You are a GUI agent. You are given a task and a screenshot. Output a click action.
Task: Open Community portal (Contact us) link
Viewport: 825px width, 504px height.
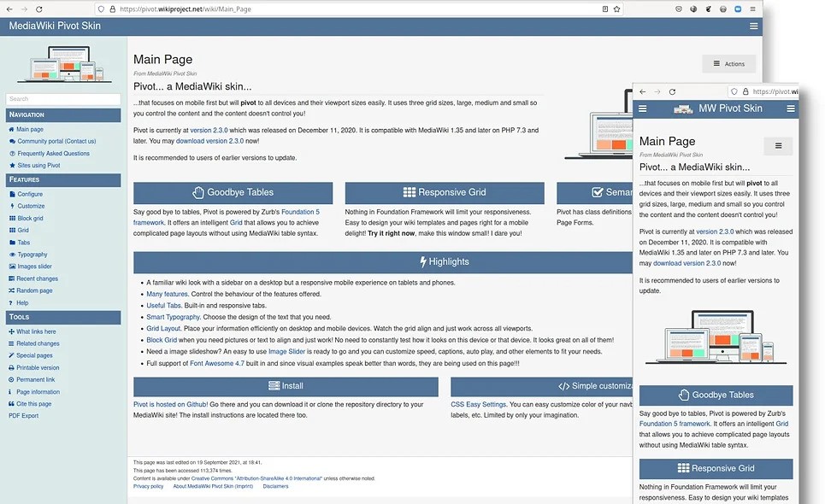pos(56,141)
